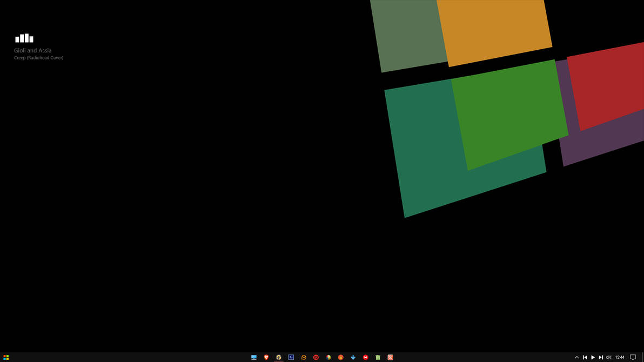Launch the colorful pinwheel photo app
The height and width of the screenshot is (362, 644).
point(328,357)
